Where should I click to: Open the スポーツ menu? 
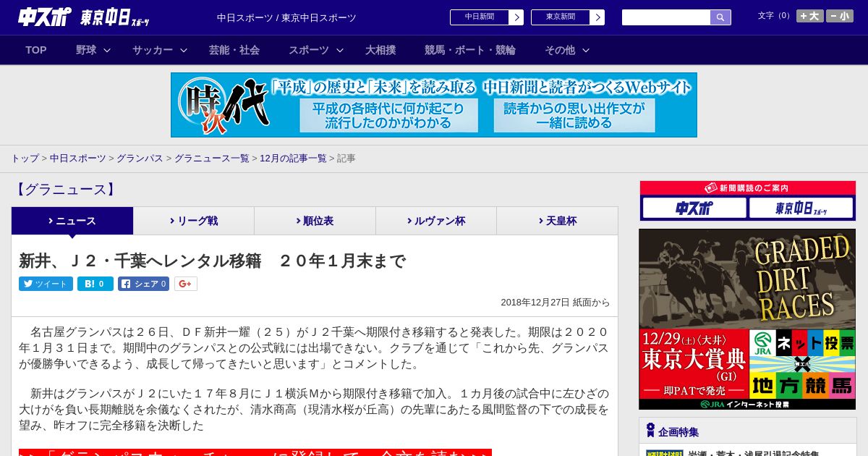coord(309,50)
